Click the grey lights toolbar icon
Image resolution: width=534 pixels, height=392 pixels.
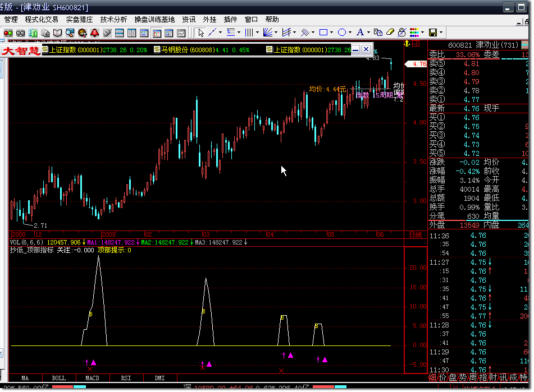click(x=20, y=33)
